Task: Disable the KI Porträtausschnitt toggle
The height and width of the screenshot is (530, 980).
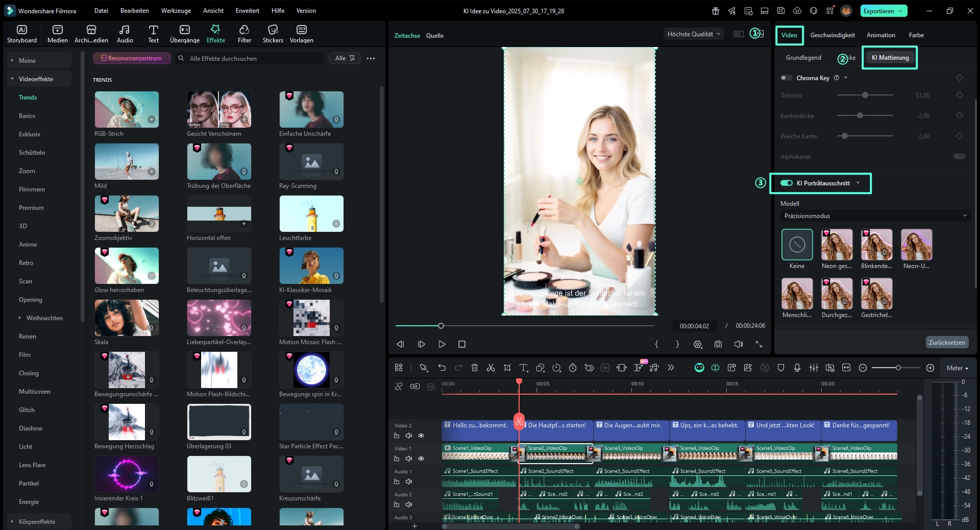Action: (787, 183)
